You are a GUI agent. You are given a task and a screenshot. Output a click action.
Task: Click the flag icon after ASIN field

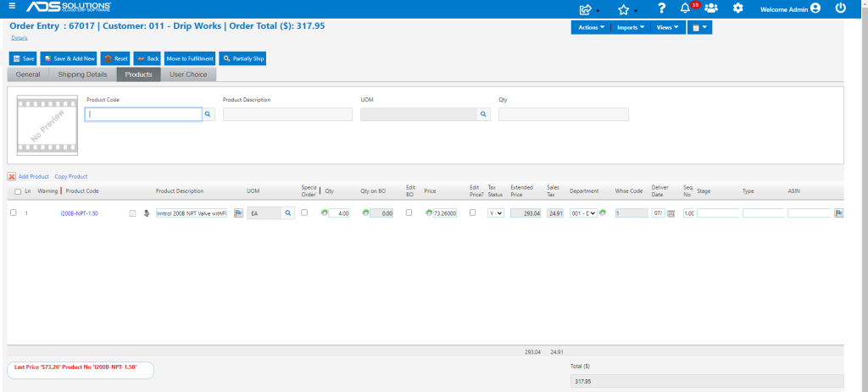(839, 213)
